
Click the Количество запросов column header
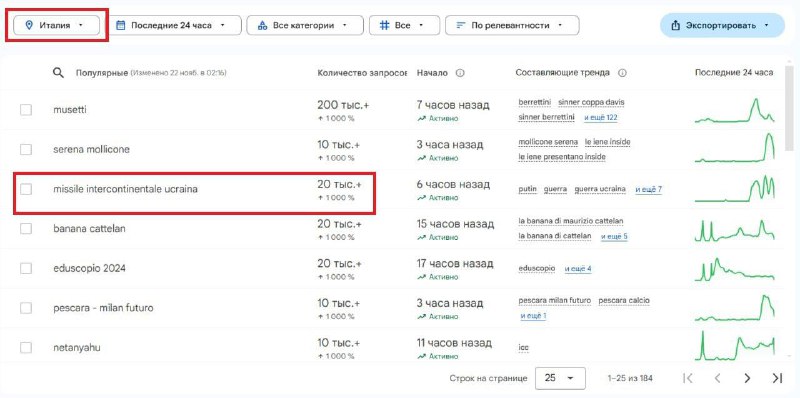click(362, 73)
